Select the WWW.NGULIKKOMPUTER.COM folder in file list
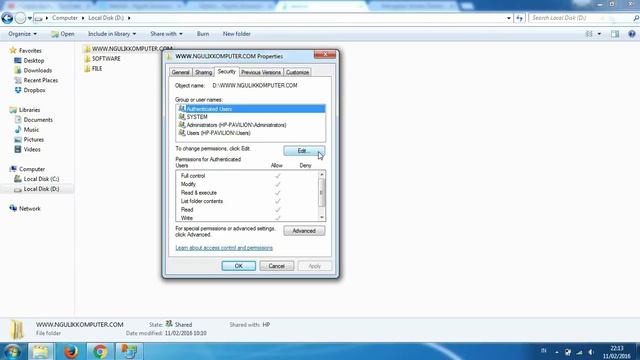Screen dimensions: 640x360 tap(127, 49)
